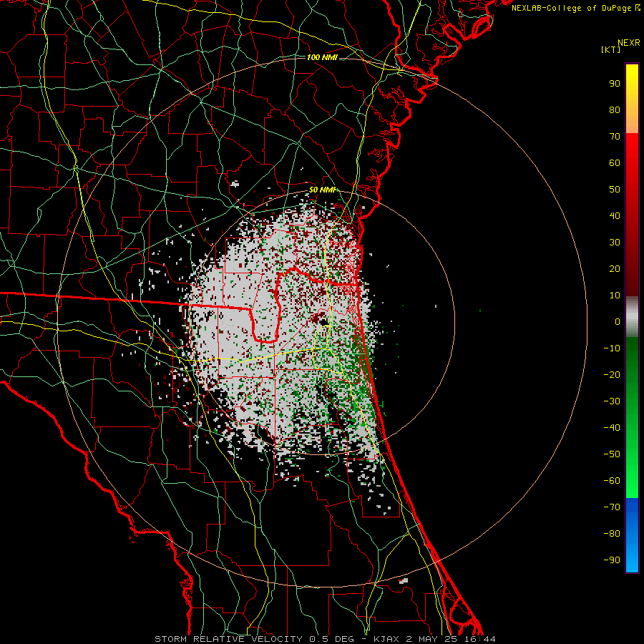The image size is (644, 644).
Task: Click the -50 value on the velocity scale
Action: 612,454
